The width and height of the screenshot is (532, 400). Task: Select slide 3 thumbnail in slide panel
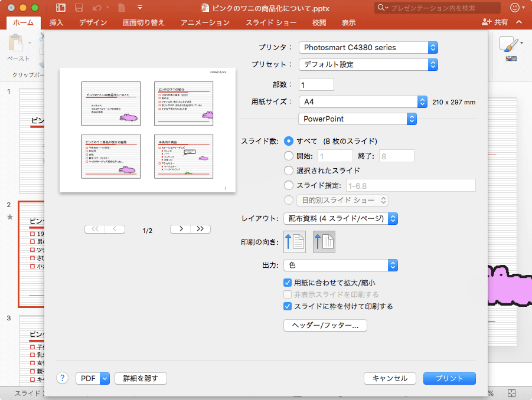click(x=31, y=350)
